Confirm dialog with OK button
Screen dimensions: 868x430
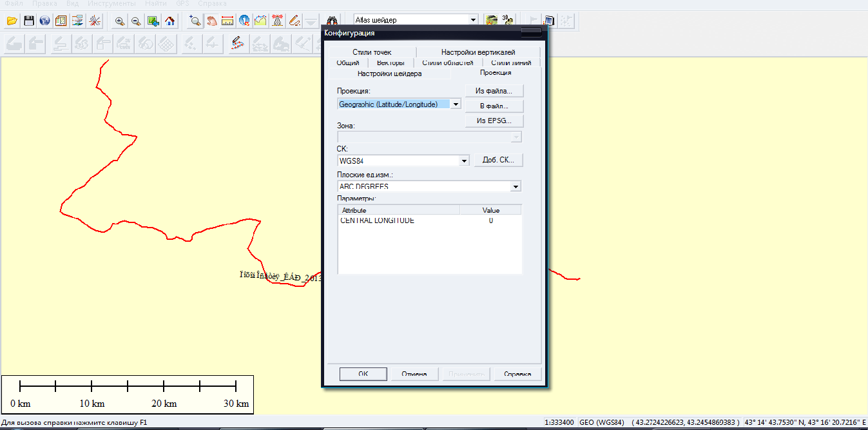[x=363, y=374]
